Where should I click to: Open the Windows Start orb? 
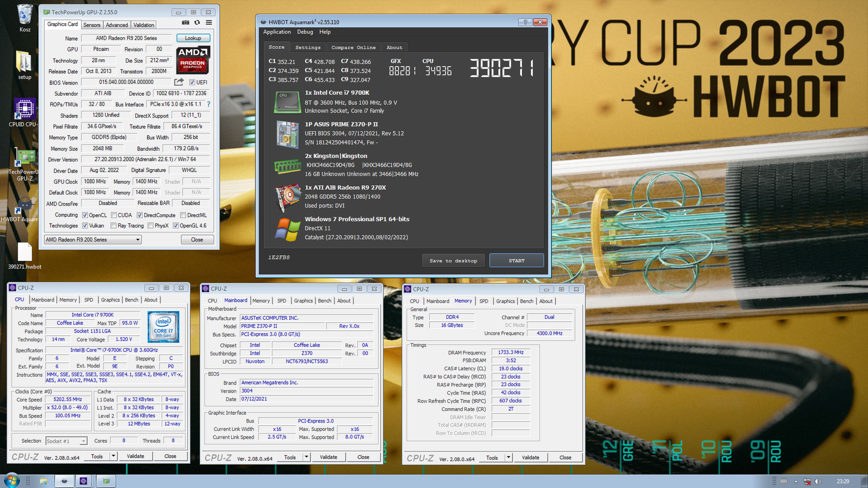[11, 481]
